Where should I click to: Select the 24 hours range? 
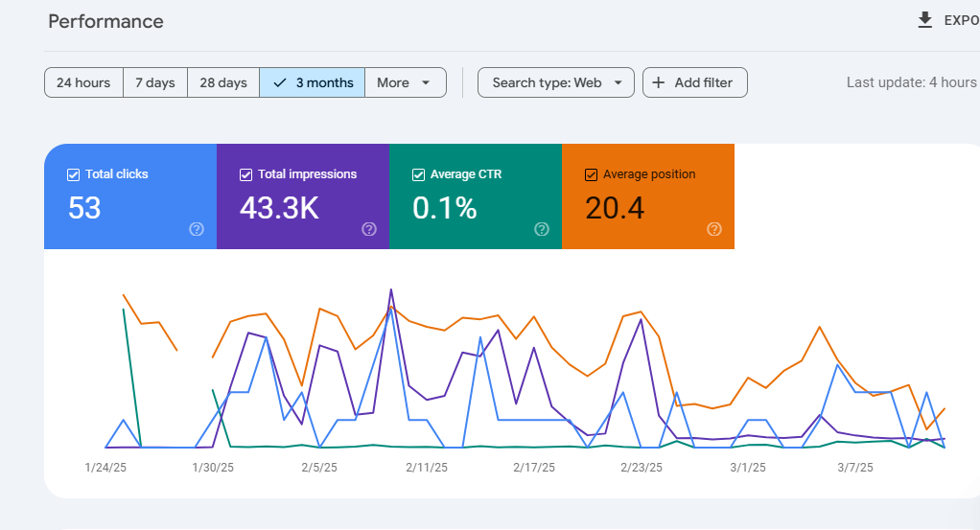pyautogui.click(x=83, y=82)
